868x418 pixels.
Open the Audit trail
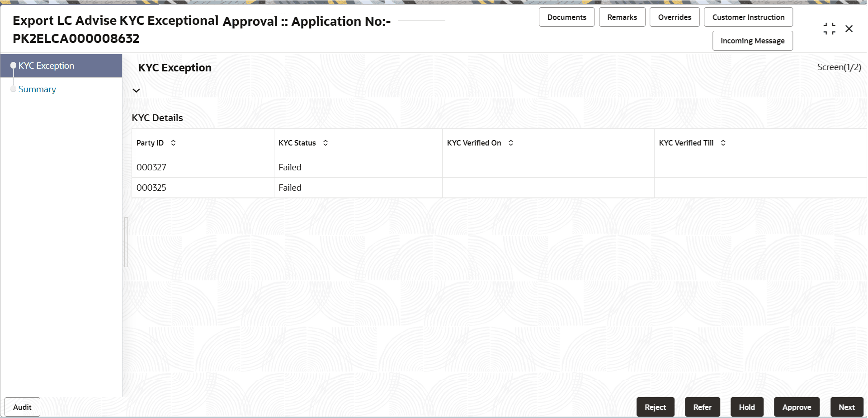[x=22, y=407]
